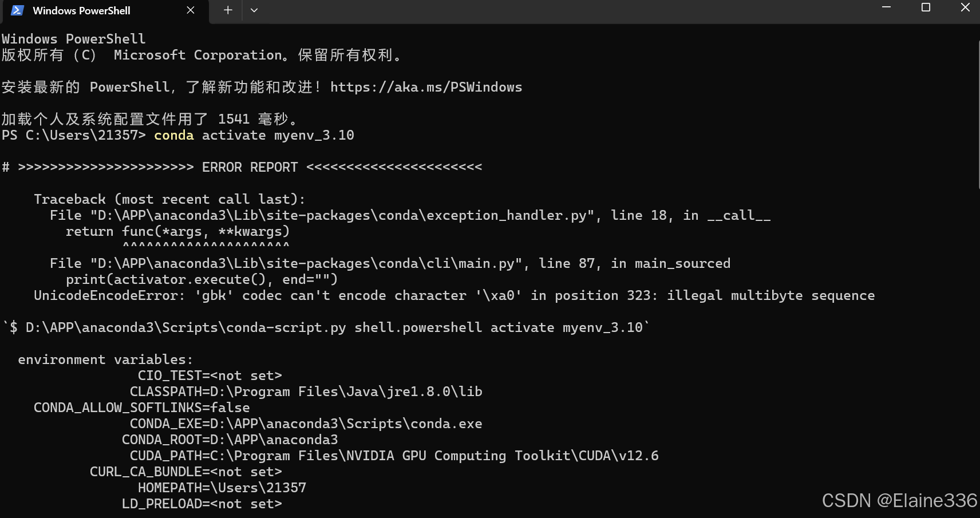The height and width of the screenshot is (518, 980).
Task: Click the myenv_3.10 environment name
Action: (314, 135)
